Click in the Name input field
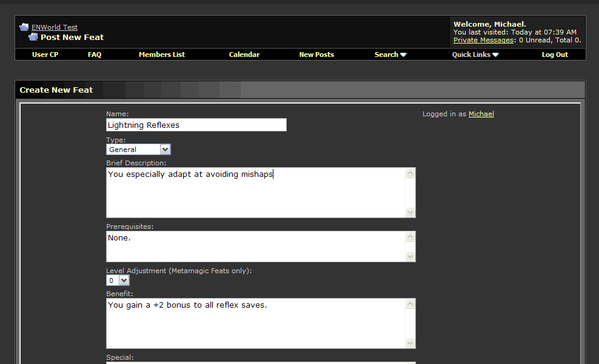 tap(196, 125)
